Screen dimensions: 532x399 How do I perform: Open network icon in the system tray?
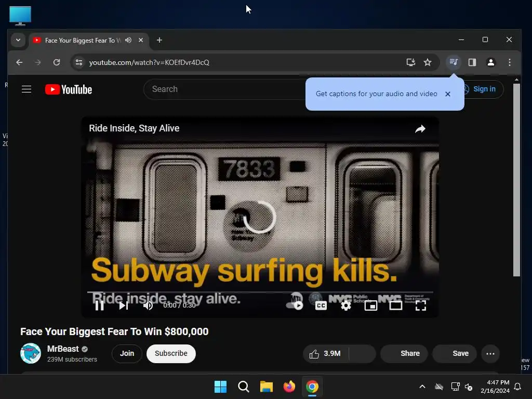[455, 387]
